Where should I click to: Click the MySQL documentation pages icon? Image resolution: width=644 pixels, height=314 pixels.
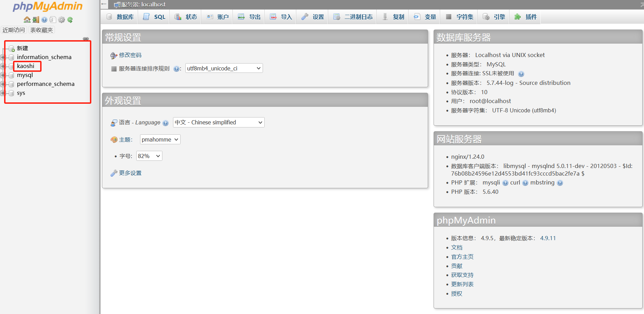pyautogui.click(x=53, y=20)
